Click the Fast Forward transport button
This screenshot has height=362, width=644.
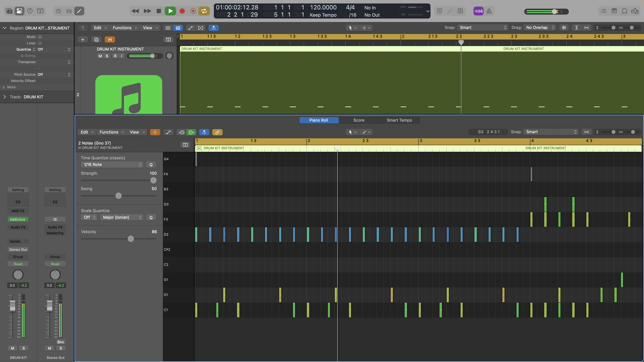147,11
